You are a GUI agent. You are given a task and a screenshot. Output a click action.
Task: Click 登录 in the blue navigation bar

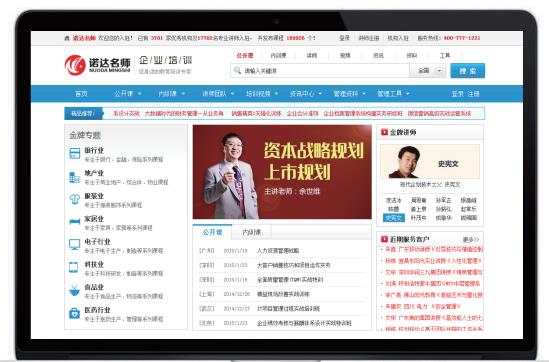[457, 94]
